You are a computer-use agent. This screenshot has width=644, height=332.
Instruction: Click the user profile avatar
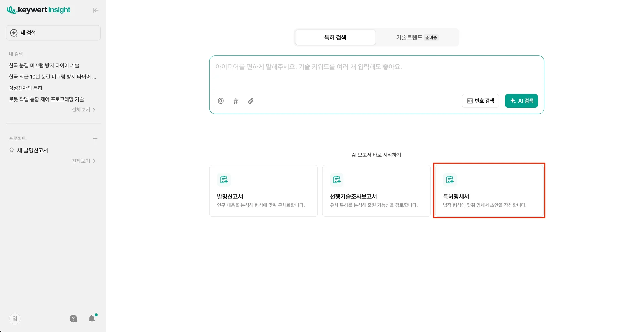pos(15,319)
